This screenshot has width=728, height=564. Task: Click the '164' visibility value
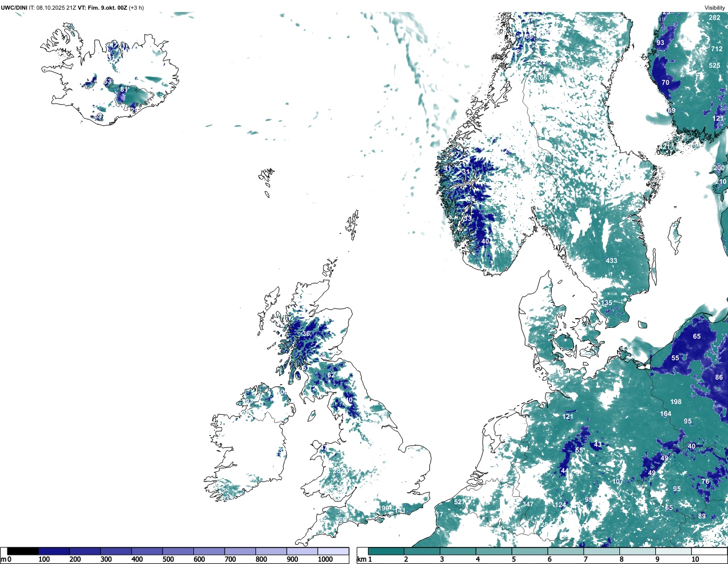pos(665,414)
